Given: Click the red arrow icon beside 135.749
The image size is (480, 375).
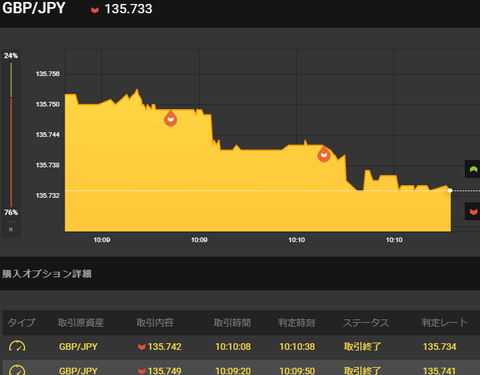Looking at the screenshot, I should 142,371.
